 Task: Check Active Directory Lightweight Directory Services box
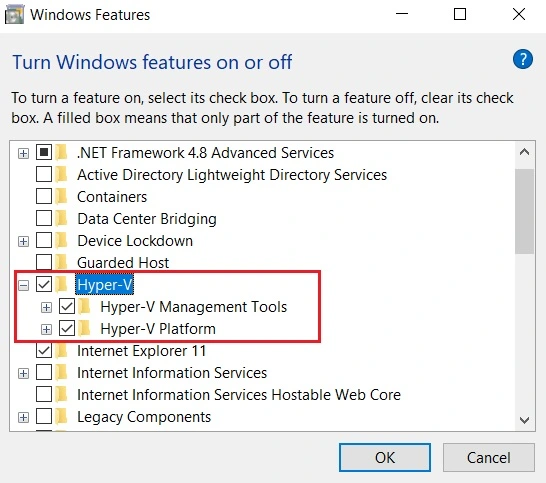pos(44,174)
